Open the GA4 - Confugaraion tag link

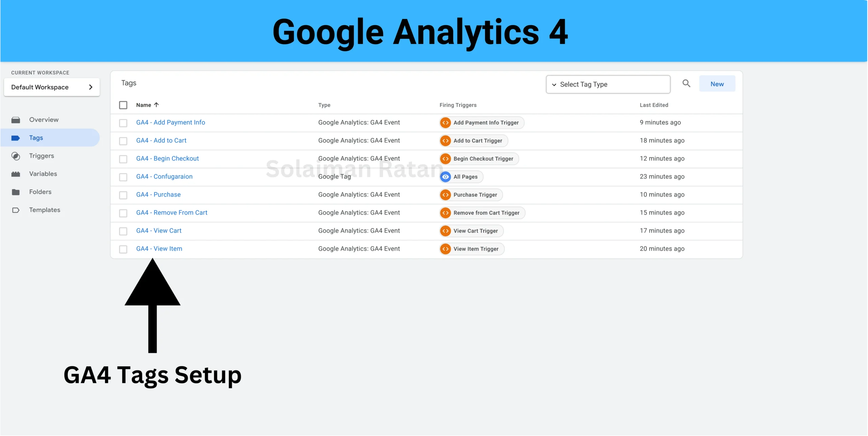point(164,177)
